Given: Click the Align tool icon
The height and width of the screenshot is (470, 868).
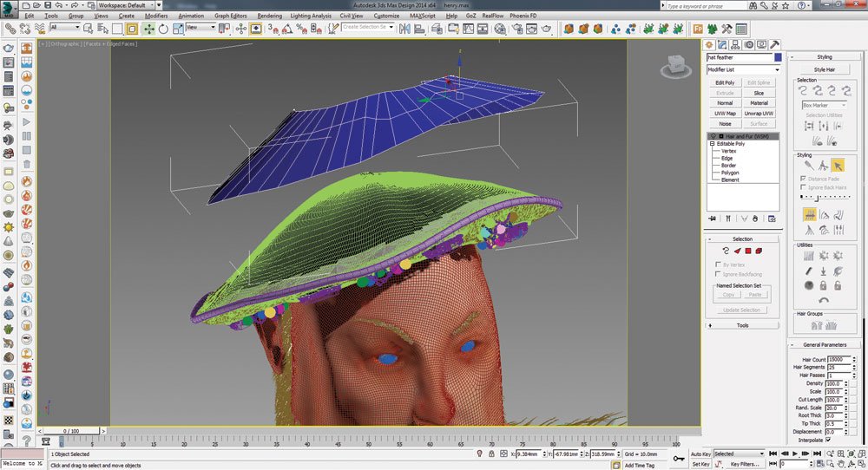Looking at the screenshot, I should pyautogui.click(x=419, y=29).
